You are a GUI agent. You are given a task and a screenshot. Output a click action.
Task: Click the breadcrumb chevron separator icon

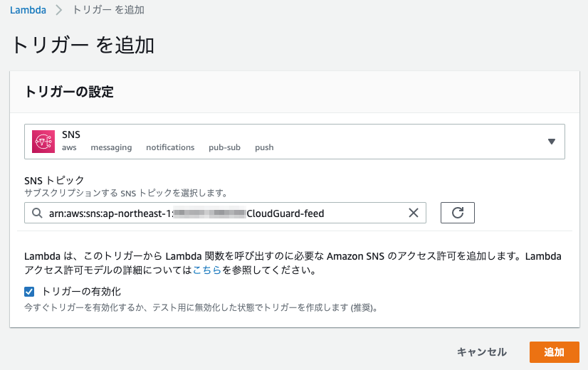pyautogui.click(x=58, y=10)
